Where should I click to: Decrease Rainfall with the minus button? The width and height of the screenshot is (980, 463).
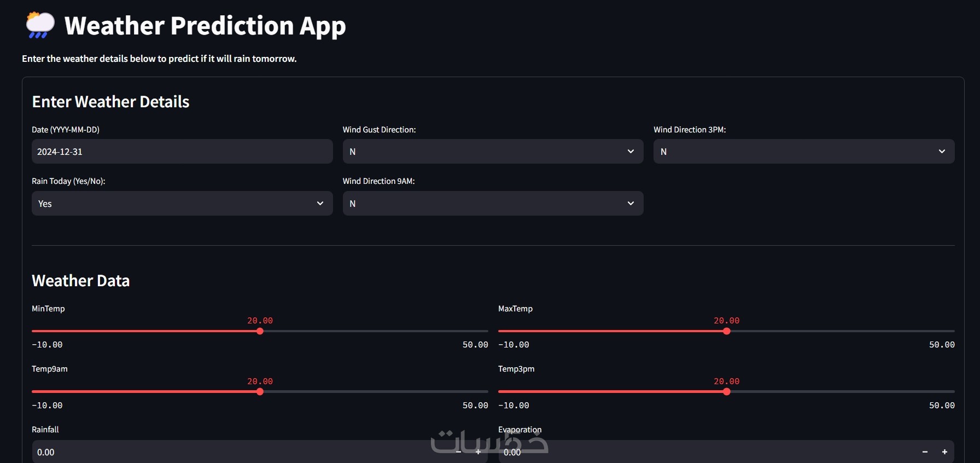coord(458,452)
